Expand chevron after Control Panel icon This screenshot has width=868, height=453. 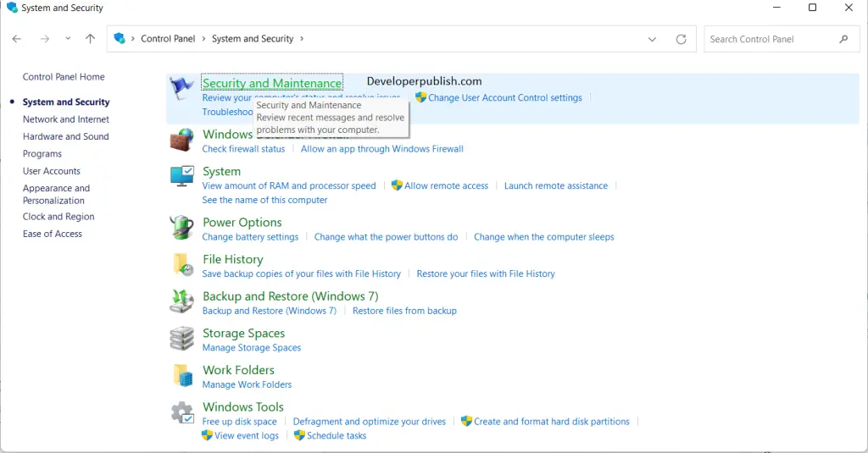click(133, 39)
